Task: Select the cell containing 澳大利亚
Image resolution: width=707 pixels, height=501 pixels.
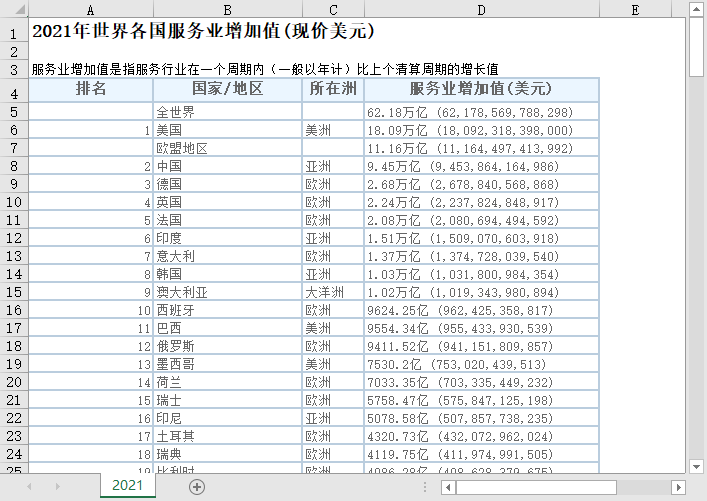Action: 228,292
